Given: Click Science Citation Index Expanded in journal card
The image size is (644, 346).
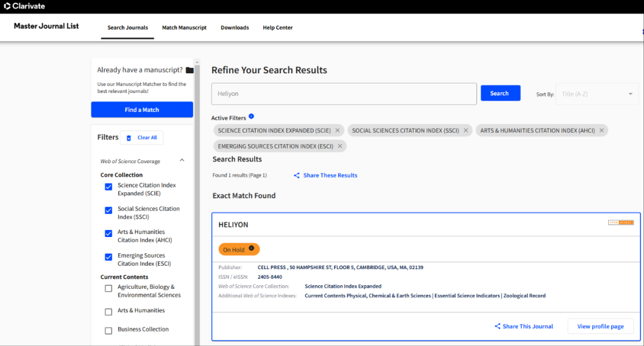Looking at the screenshot, I should point(343,286).
